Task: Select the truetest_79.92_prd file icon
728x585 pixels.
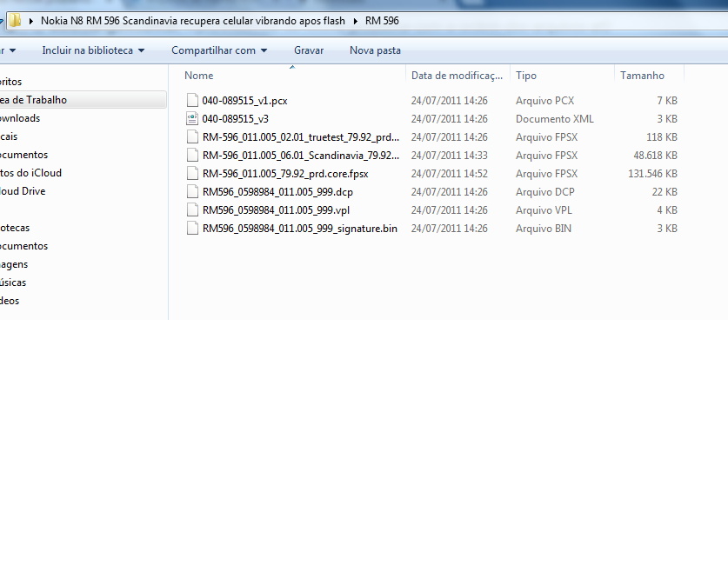Action: point(192,136)
